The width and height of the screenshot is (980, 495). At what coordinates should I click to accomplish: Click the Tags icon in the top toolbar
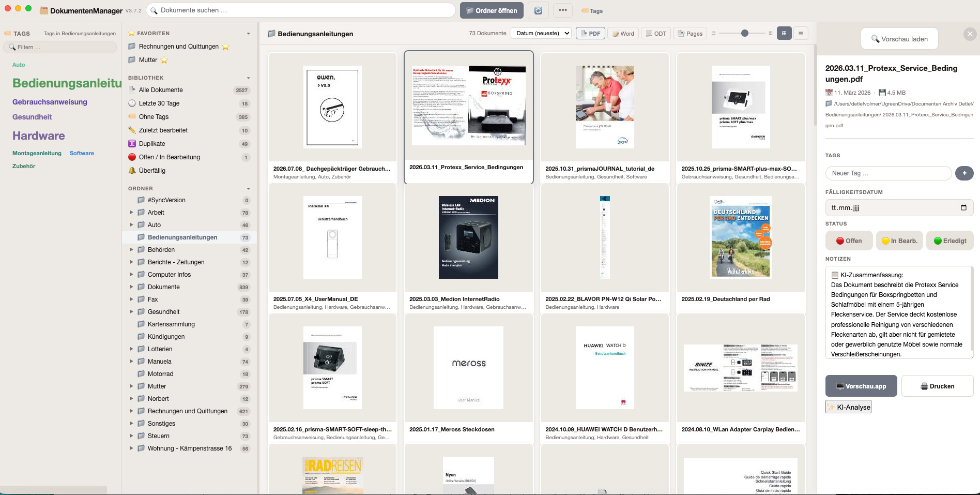[x=585, y=11]
